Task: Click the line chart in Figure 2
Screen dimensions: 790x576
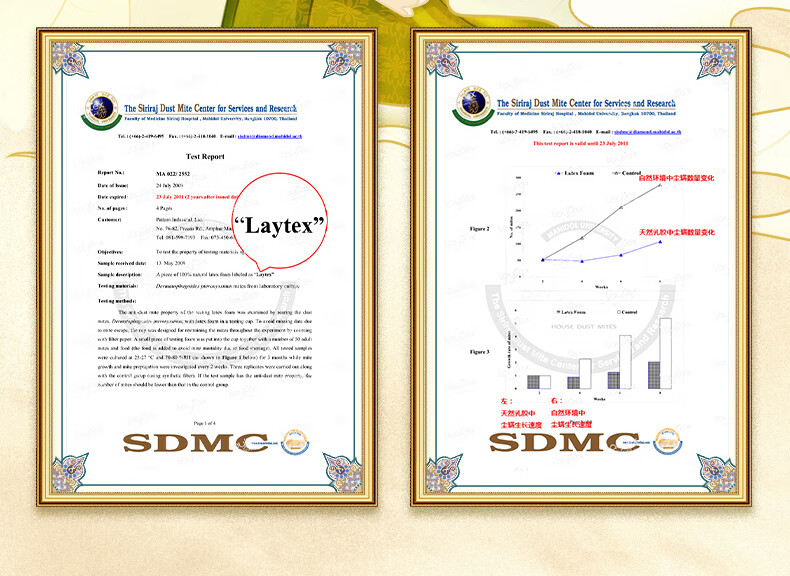Action: pos(595,231)
